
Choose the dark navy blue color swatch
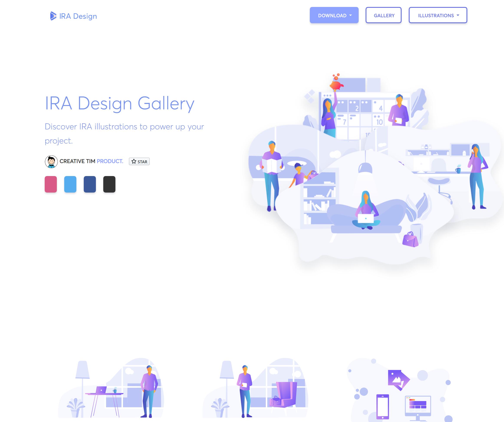[90, 184]
